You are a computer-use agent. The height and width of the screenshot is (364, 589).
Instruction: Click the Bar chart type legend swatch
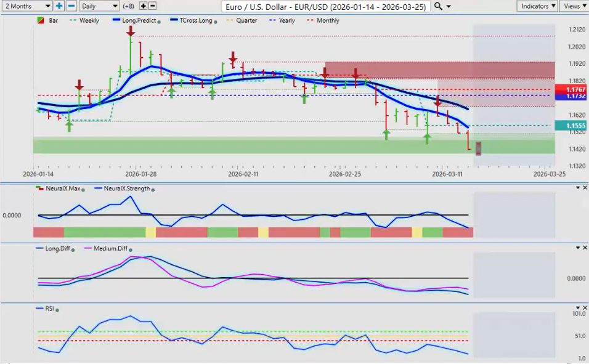[41, 20]
